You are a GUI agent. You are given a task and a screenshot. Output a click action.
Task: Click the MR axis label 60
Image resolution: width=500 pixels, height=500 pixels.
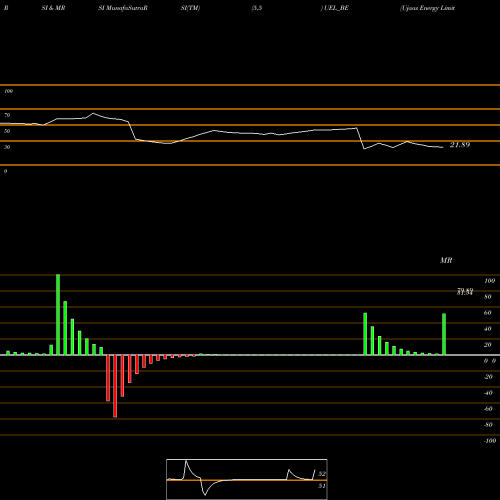[488, 313]
